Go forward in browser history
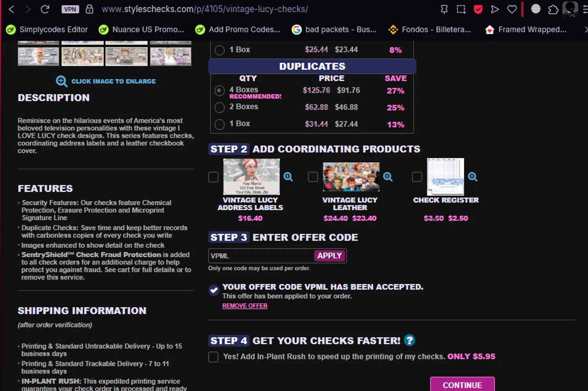 pyautogui.click(x=28, y=9)
